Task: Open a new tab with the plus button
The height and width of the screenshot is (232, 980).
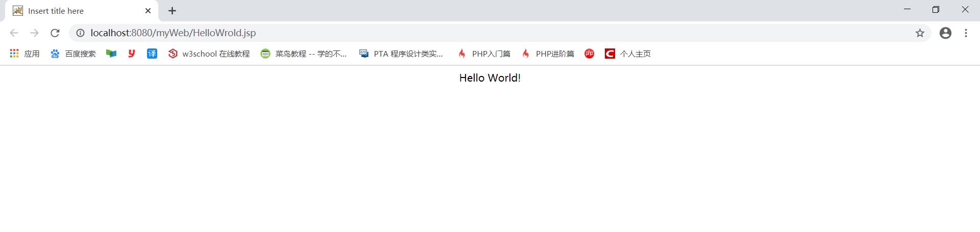Action: tap(173, 11)
